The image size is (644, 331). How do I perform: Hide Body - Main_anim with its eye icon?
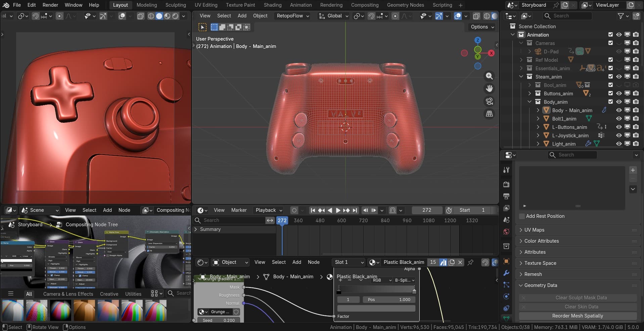pos(619,110)
